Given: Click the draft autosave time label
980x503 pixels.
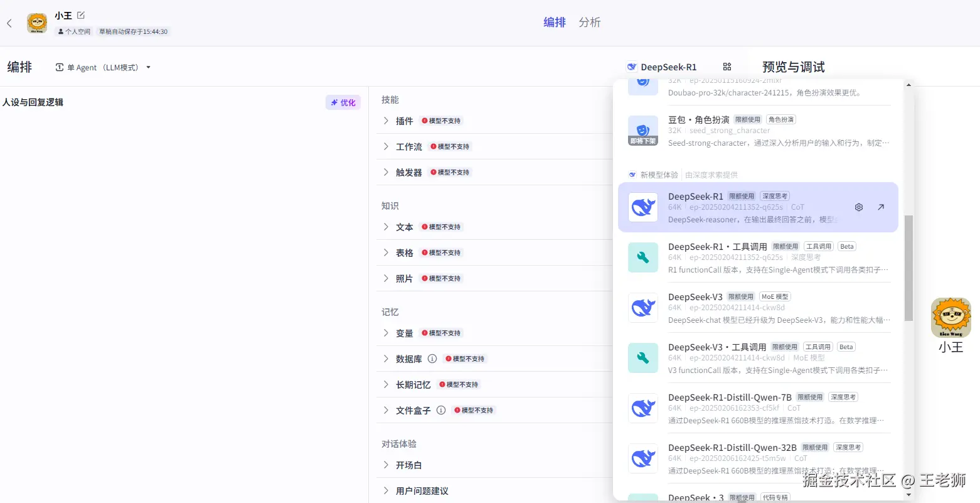Looking at the screenshot, I should point(133,31).
